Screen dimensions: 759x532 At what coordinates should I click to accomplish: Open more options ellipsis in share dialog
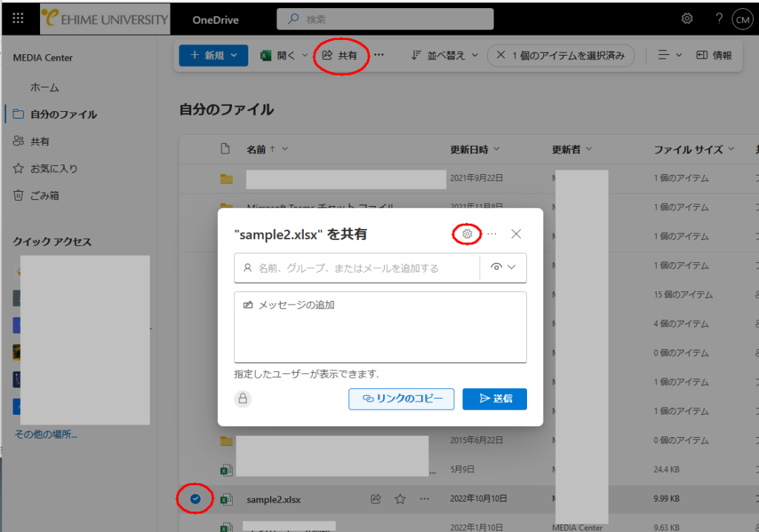491,234
